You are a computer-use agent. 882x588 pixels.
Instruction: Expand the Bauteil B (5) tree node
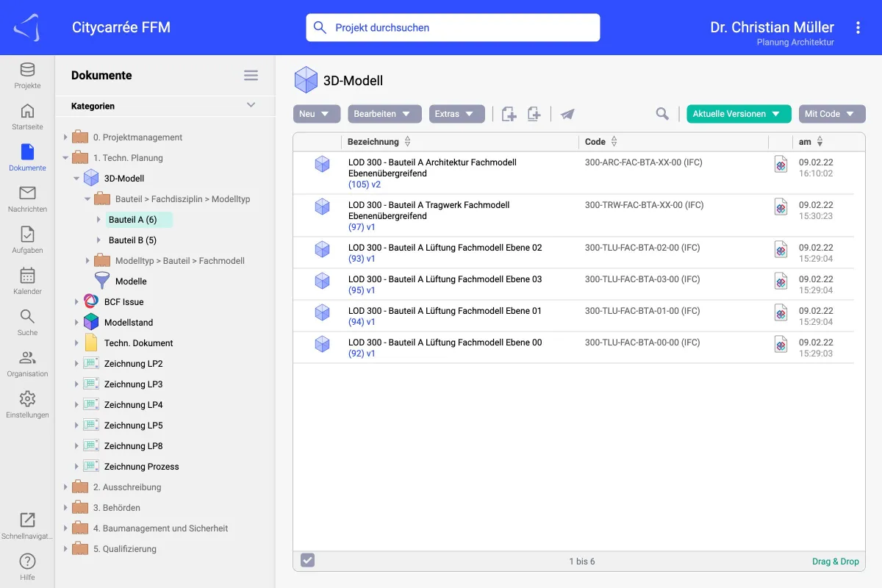pyautogui.click(x=99, y=240)
